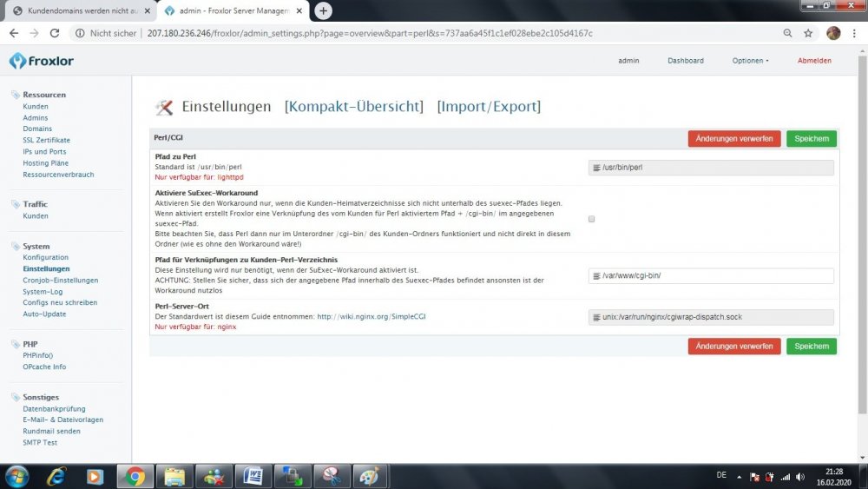Click the top Speichern button

point(812,138)
